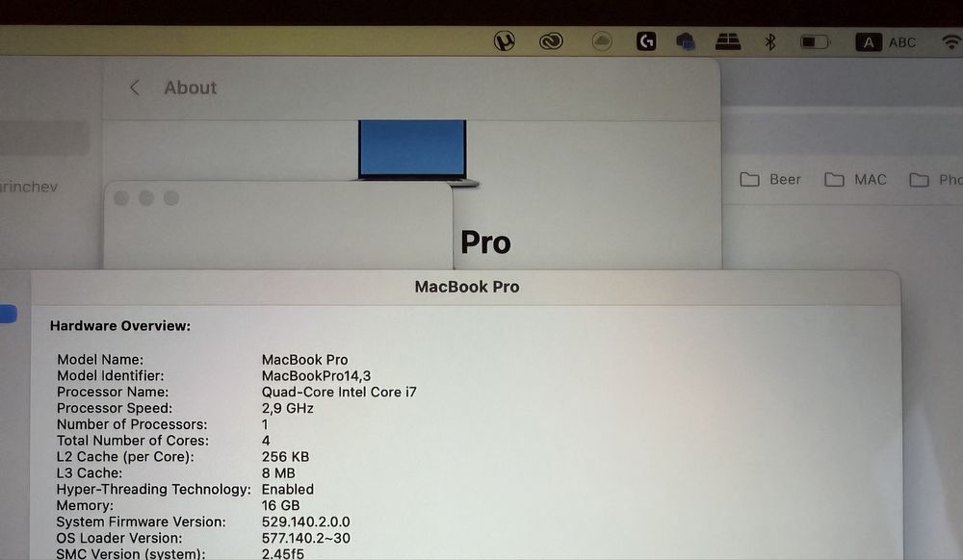The height and width of the screenshot is (560, 963).
Task: Open the Wi-Fi menu bar icon
Action: tap(952, 42)
